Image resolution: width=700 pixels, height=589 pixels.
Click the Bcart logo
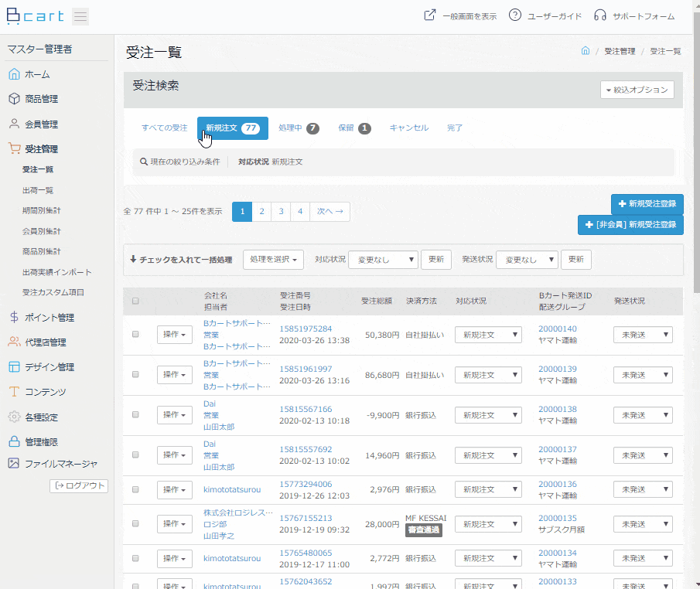coord(36,16)
